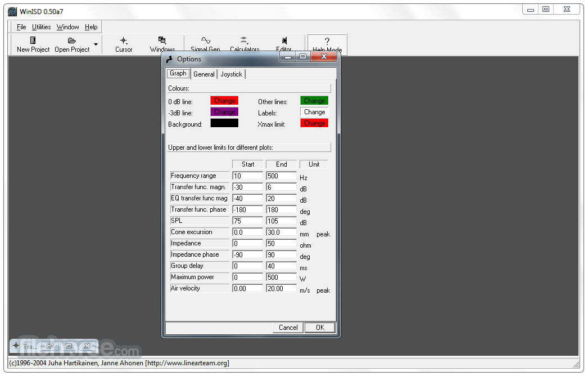588x376 pixels.
Task: Select the Graph tab
Action: 178,74
